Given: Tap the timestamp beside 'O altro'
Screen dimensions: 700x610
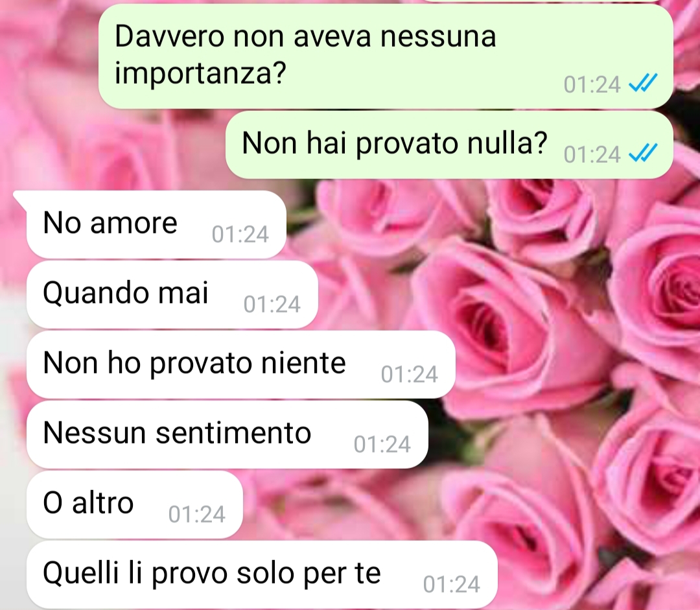Looking at the screenshot, I should pyautogui.click(x=197, y=515).
